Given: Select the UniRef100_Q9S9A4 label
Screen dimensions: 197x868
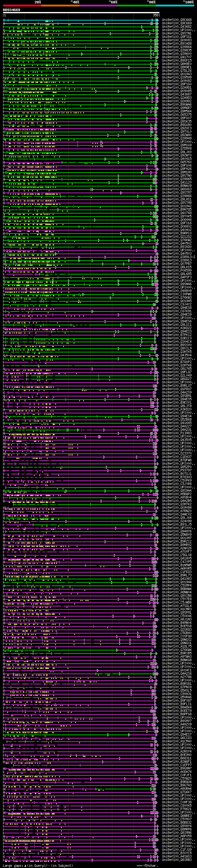Looking at the screenshot, I should (176, 491).
